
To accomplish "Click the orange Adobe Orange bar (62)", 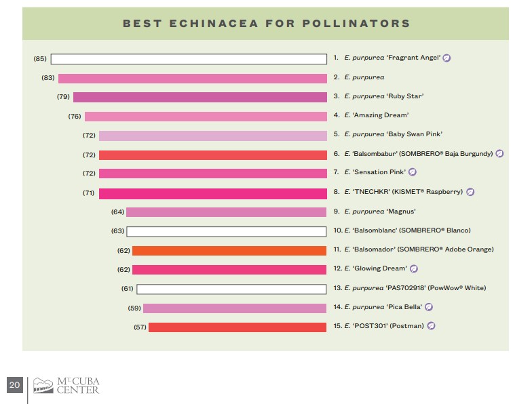I will (x=229, y=251).
